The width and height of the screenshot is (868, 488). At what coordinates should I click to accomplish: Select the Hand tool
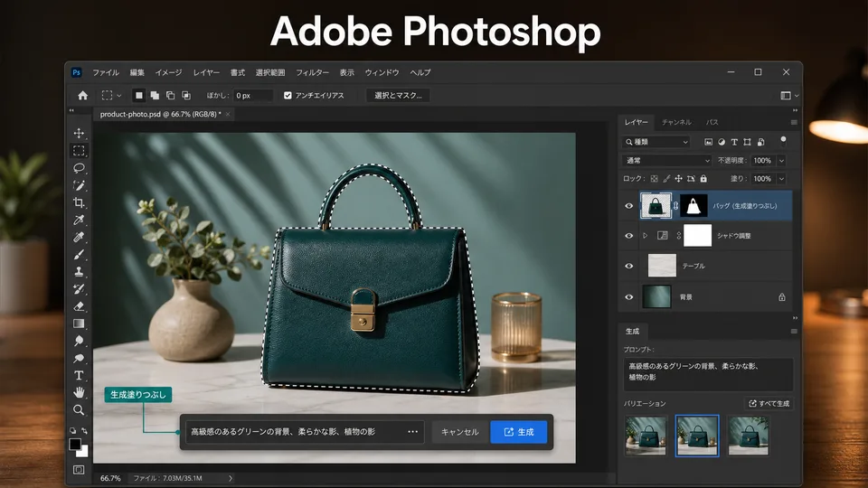[x=79, y=392]
